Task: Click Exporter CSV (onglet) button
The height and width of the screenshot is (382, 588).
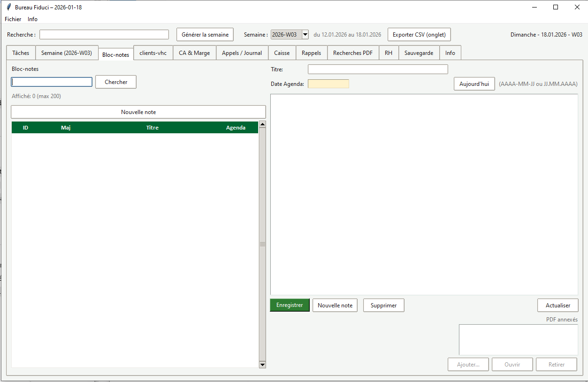Action: tap(419, 34)
